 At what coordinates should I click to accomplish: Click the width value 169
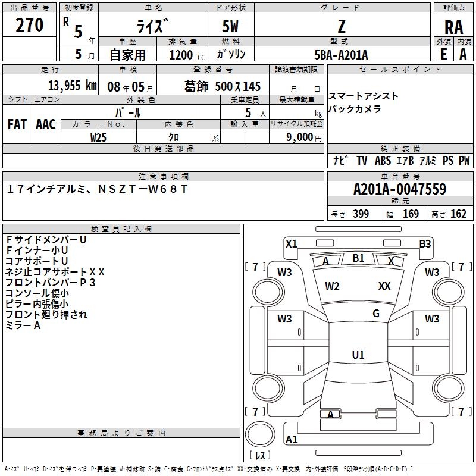coord(411,214)
